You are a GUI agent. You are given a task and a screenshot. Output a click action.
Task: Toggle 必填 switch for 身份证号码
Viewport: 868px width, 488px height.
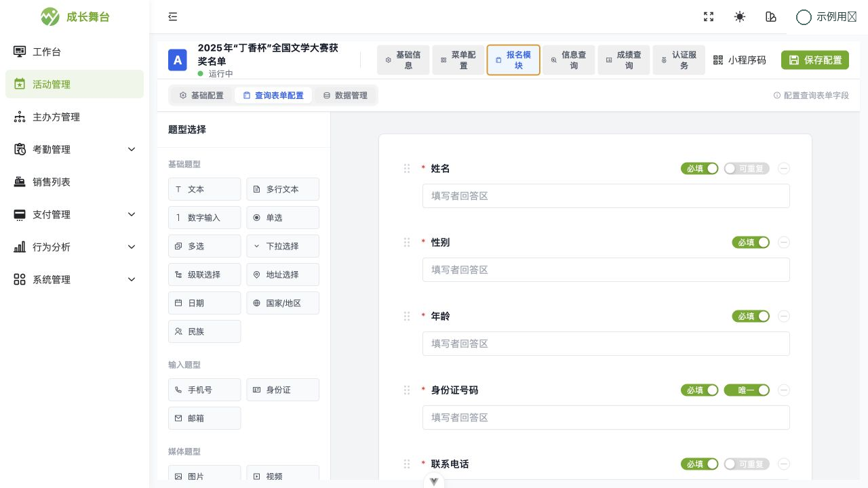(700, 390)
